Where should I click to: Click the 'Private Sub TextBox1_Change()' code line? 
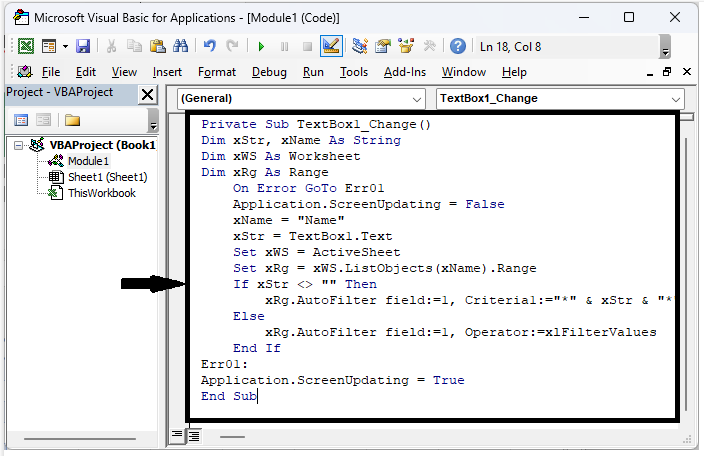coord(316,124)
